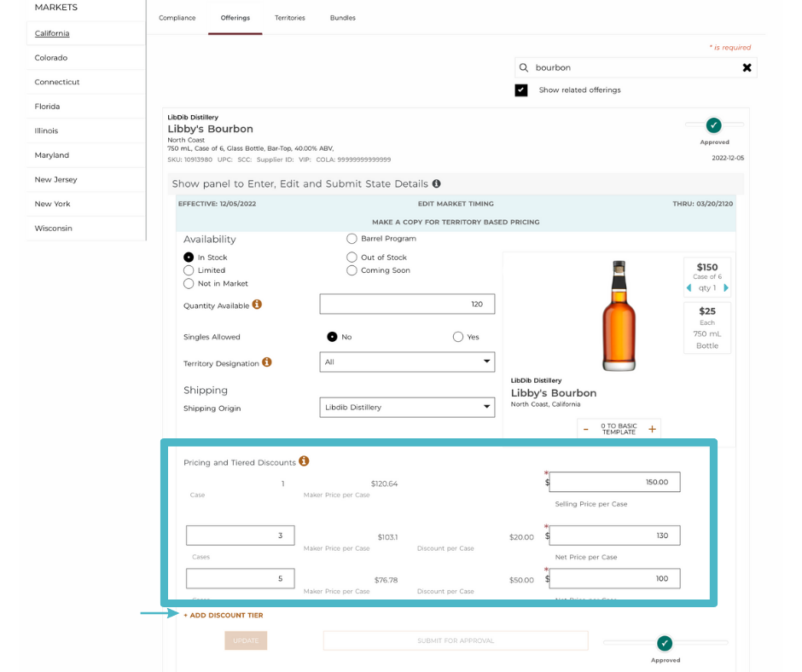Set Singles Allowed to Yes
The width and height of the screenshot is (802, 672).
[458, 337]
